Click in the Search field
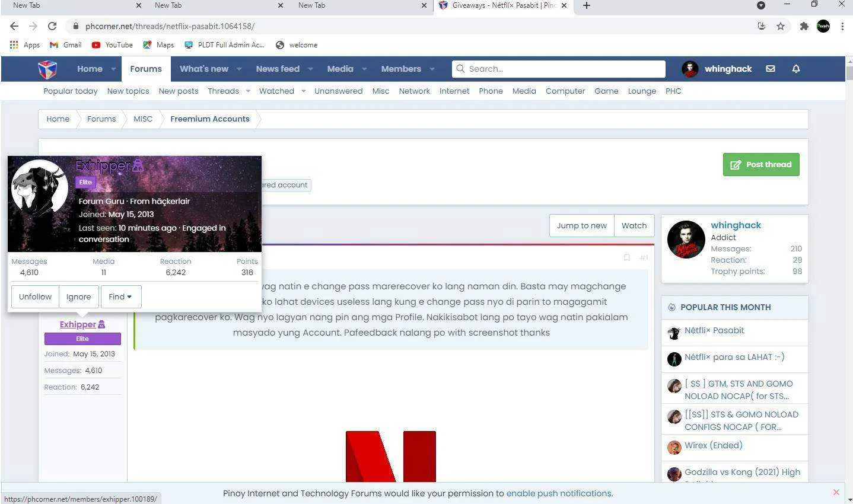This screenshot has width=853, height=504. pyautogui.click(x=558, y=69)
